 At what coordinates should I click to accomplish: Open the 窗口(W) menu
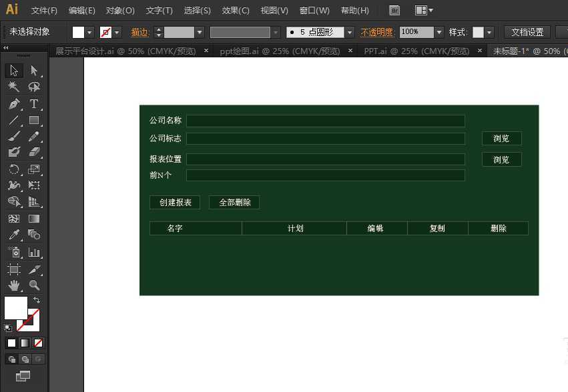(314, 10)
